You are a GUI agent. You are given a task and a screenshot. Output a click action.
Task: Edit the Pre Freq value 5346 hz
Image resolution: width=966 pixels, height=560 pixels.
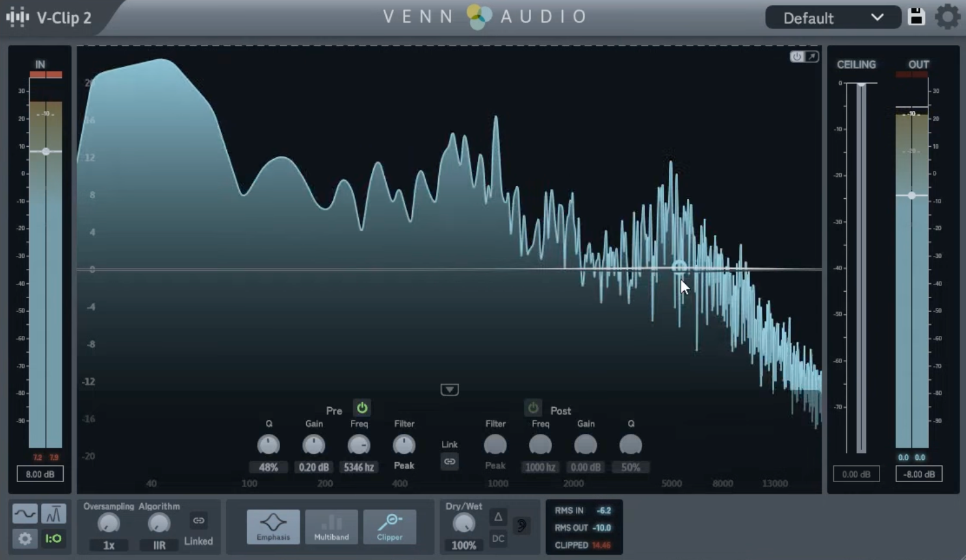[x=359, y=467]
